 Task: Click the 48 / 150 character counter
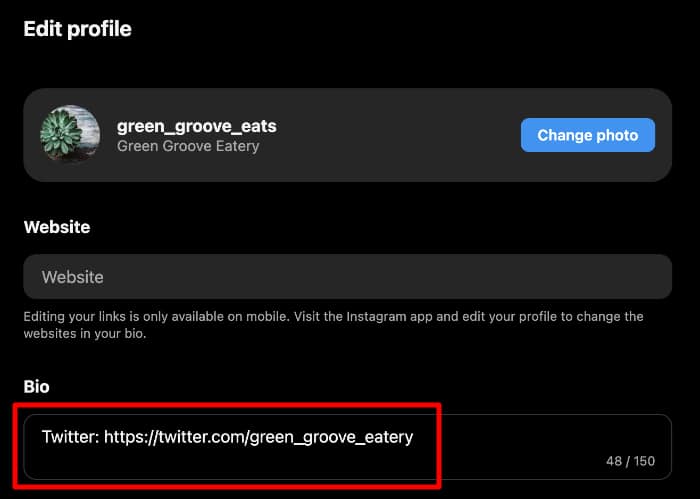click(x=630, y=461)
